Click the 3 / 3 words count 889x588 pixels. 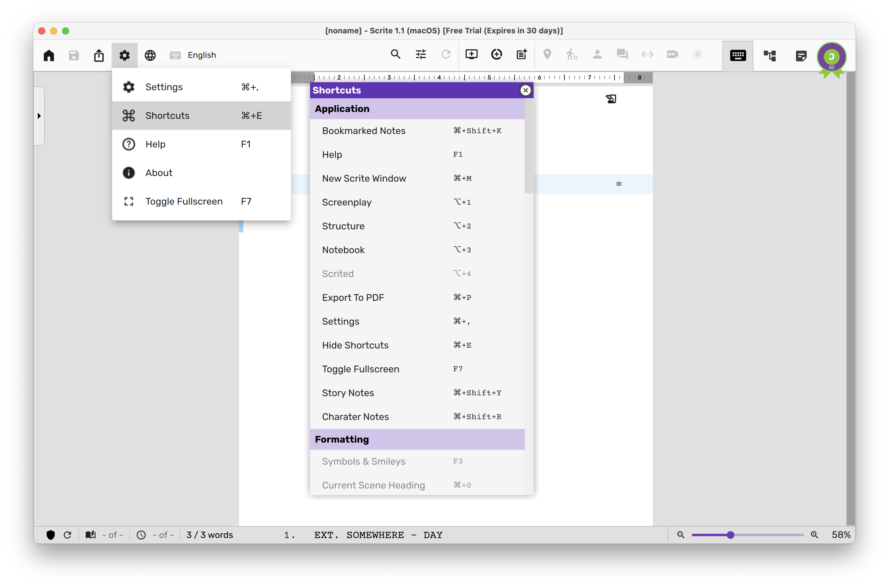[x=210, y=535]
